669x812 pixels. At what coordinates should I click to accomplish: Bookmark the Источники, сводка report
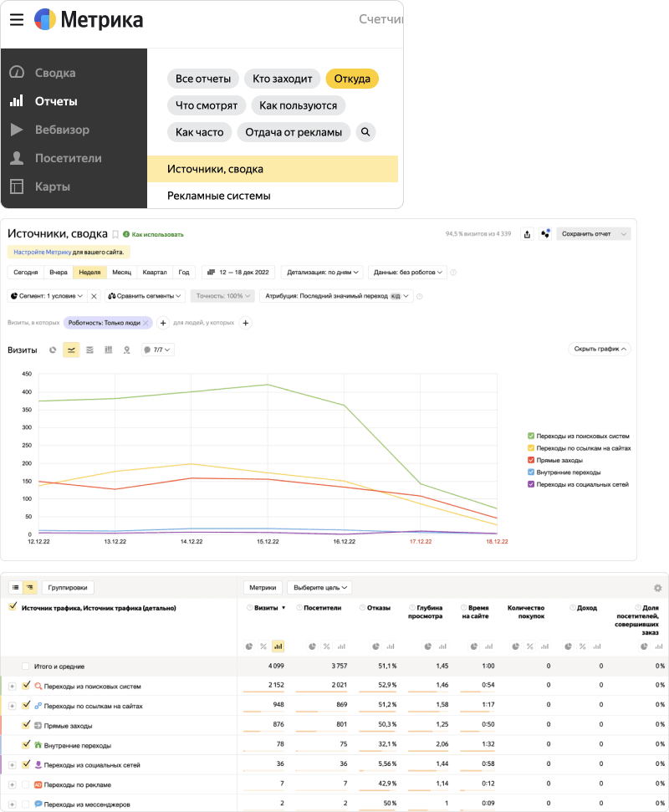[116, 235]
